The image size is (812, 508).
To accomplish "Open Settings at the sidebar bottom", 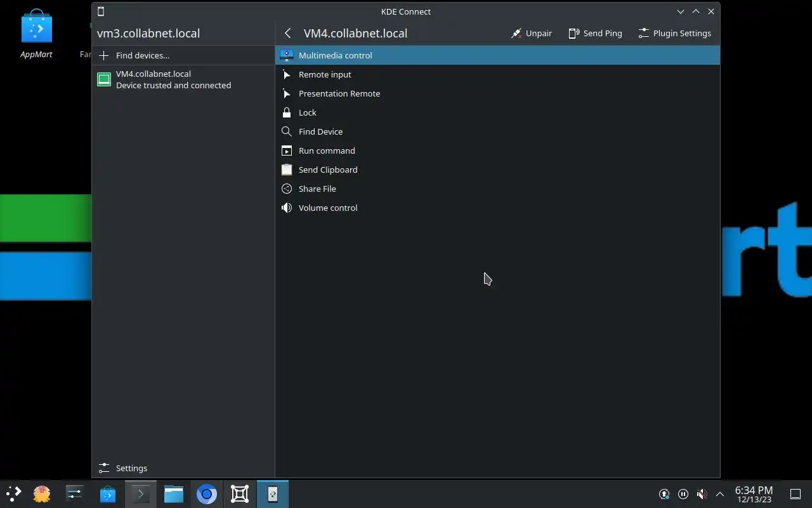I will point(183,468).
